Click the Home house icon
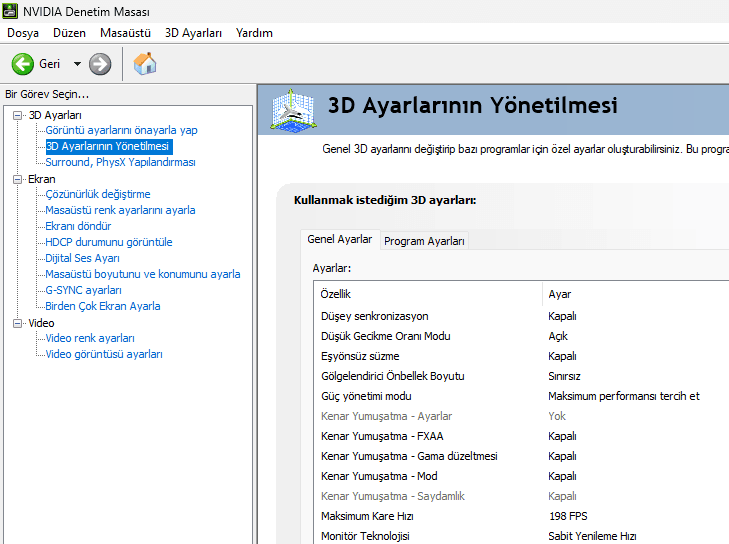729x544 pixels. (145, 64)
